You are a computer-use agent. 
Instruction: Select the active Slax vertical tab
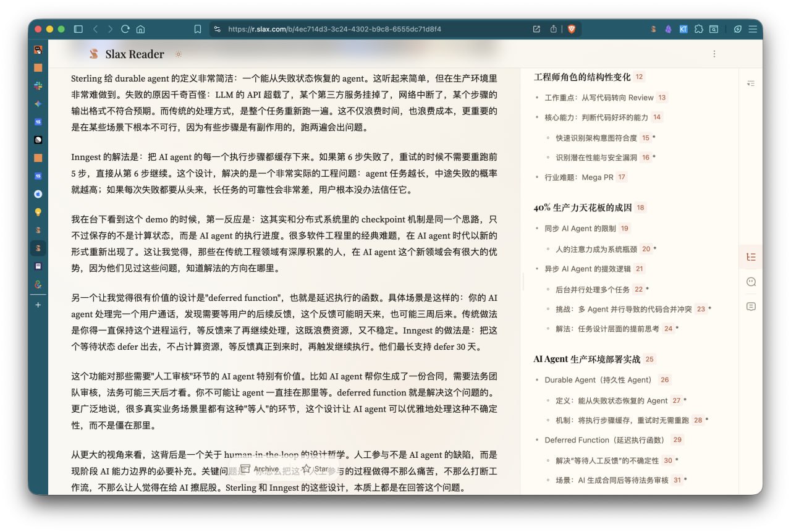[38, 248]
